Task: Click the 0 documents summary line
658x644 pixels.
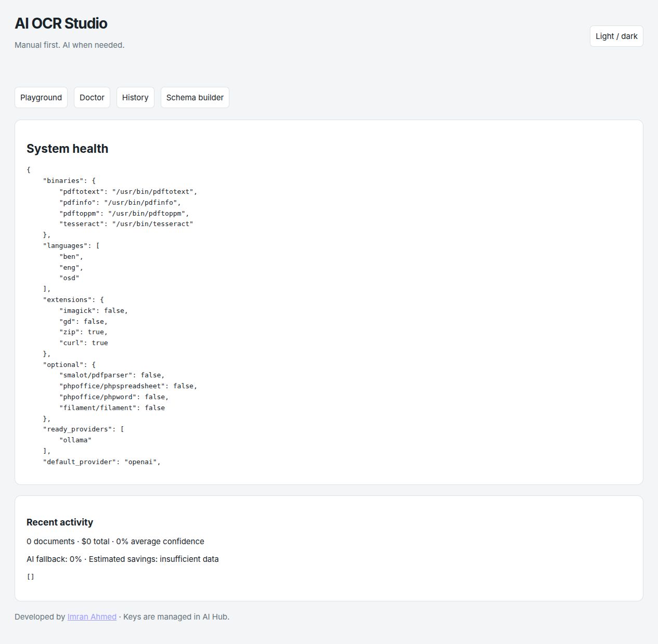Action: 115,542
